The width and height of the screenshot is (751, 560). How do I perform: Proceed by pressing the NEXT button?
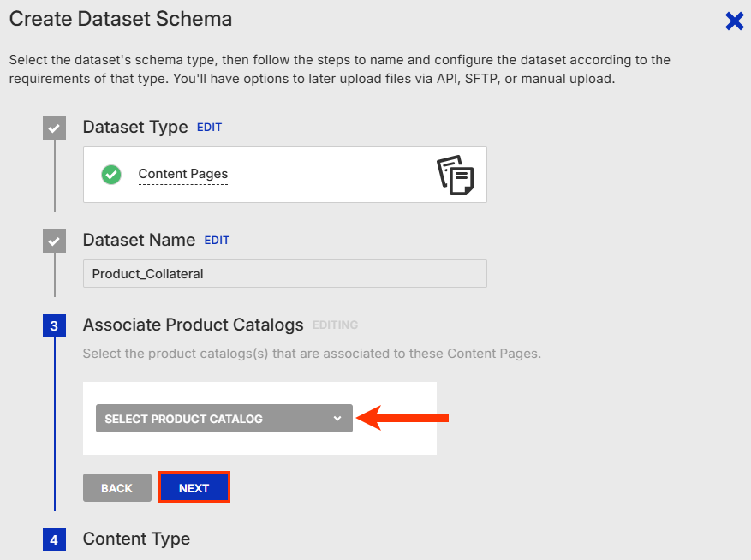(x=194, y=488)
